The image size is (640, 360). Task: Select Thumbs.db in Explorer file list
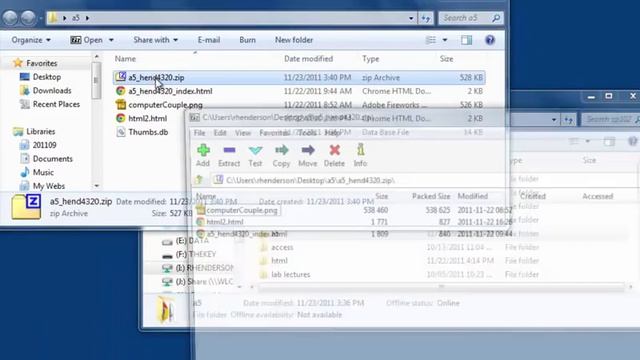tap(148, 132)
